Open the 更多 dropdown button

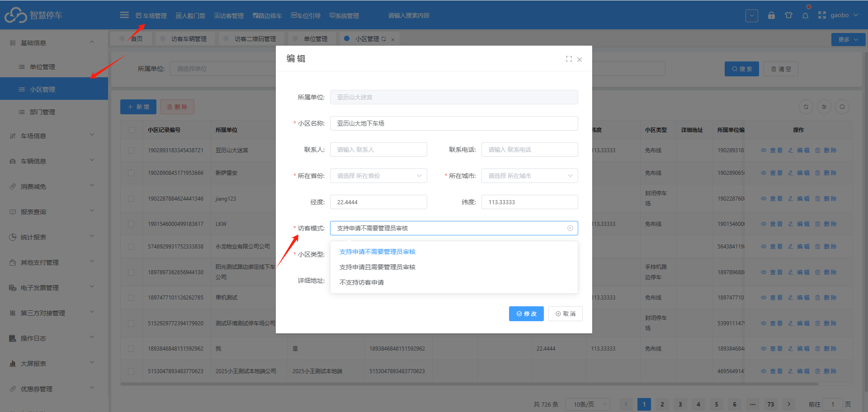[x=848, y=39]
